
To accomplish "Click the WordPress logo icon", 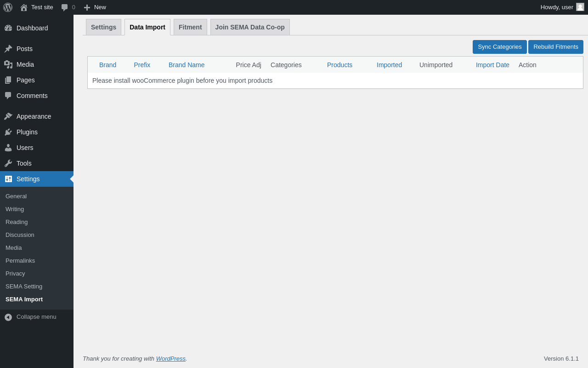I will pyautogui.click(x=8, y=7).
